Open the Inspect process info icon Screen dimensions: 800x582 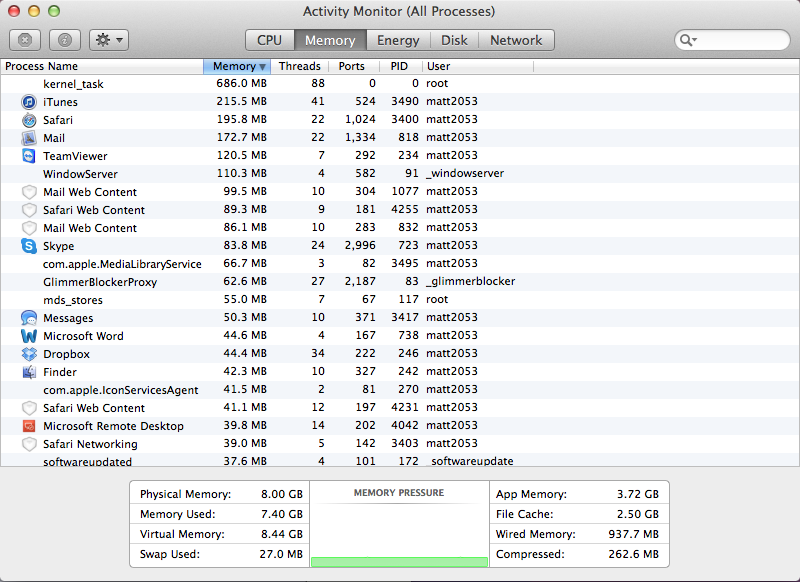[65, 40]
